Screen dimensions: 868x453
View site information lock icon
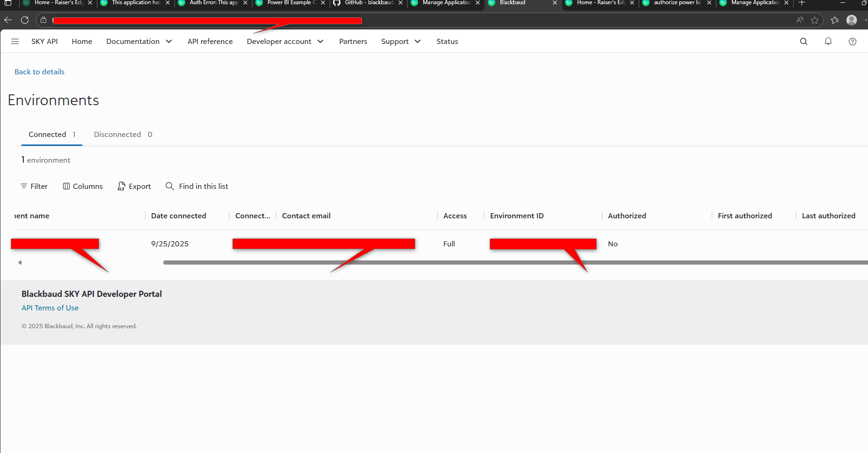coord(43,20)
